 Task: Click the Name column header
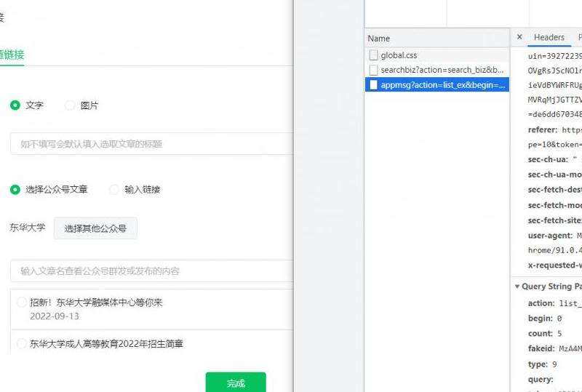[379, 39]
